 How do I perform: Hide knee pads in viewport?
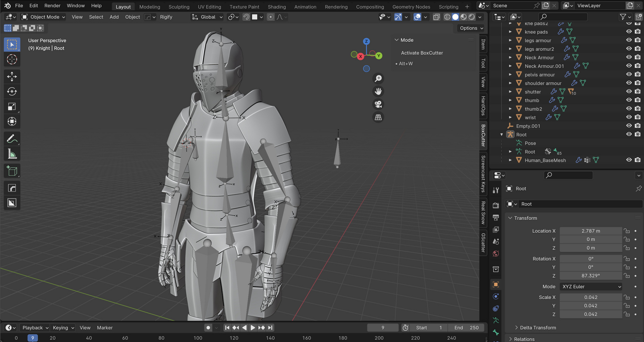tap(629, 32)
